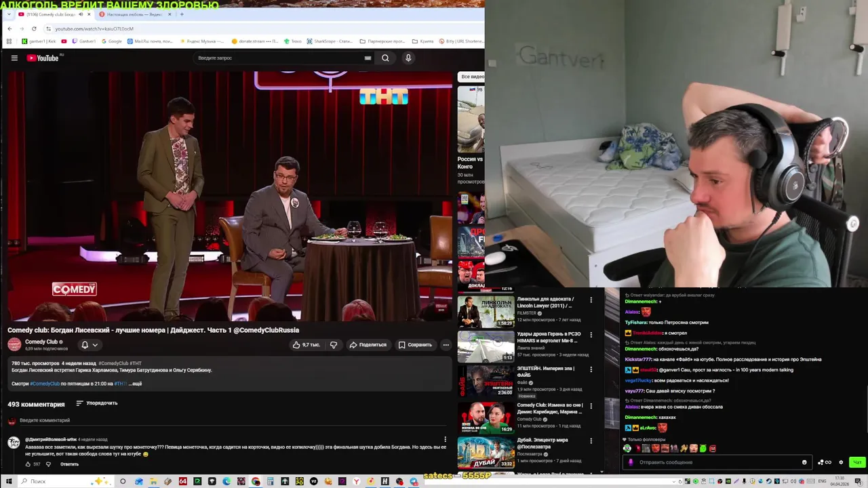Open the 'Mail.Ru: почта' bookmark
Viewport: 868px width, 488px height.
[149, 41]
